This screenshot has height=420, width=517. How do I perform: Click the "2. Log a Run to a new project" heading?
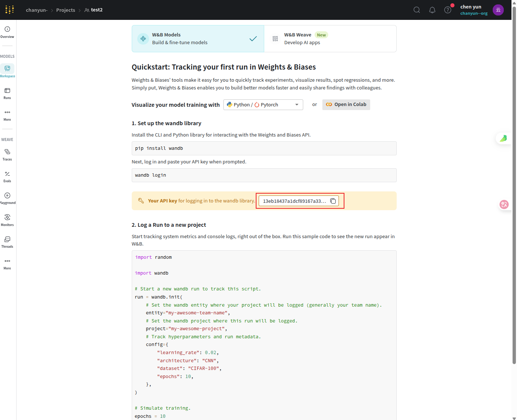click(x=169, y=225)
